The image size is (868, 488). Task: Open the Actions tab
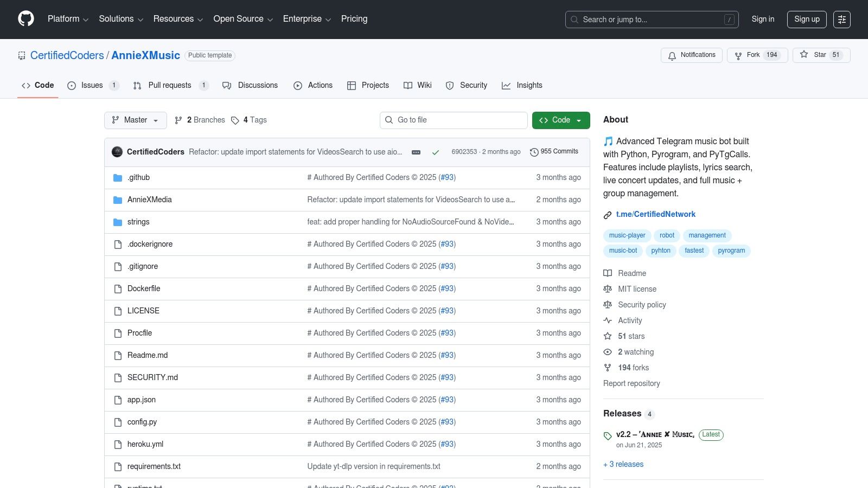click(x=313, y=86)
